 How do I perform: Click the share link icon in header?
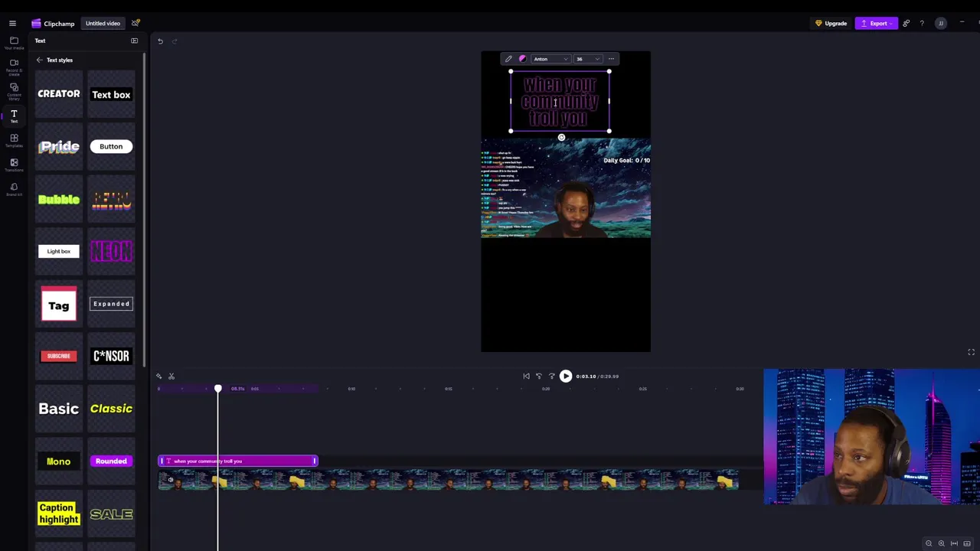point(906,24)
